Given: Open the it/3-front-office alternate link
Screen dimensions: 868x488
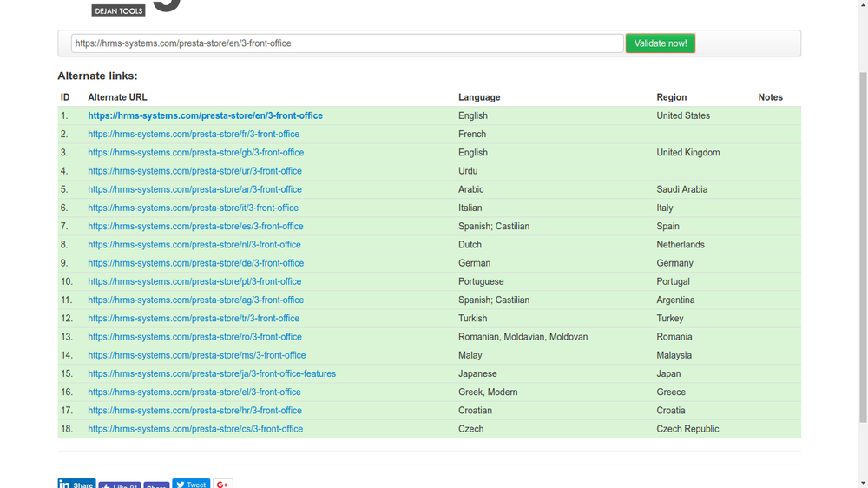Looking at the screenshot, I should tap(194, 208).
